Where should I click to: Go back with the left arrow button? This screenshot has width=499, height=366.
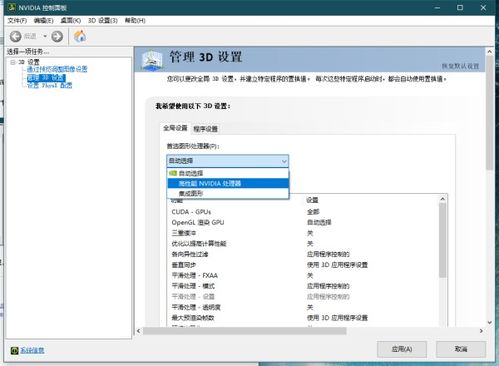click(x=15, y=36)
